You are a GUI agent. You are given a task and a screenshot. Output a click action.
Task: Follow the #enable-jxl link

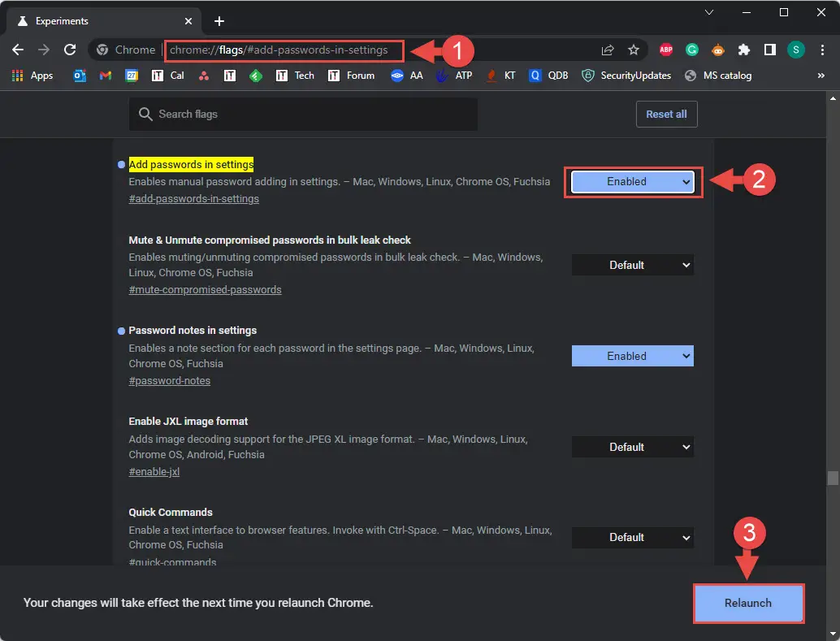154,472
